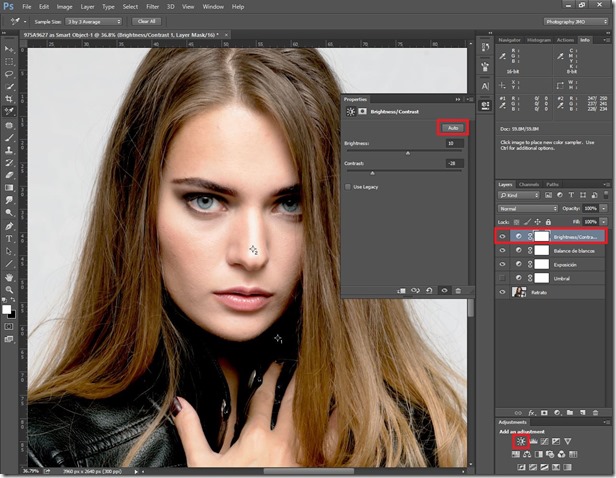Screen dimensions: 616x478
Task: Click the Clear All button
Action: coord(147,22)
